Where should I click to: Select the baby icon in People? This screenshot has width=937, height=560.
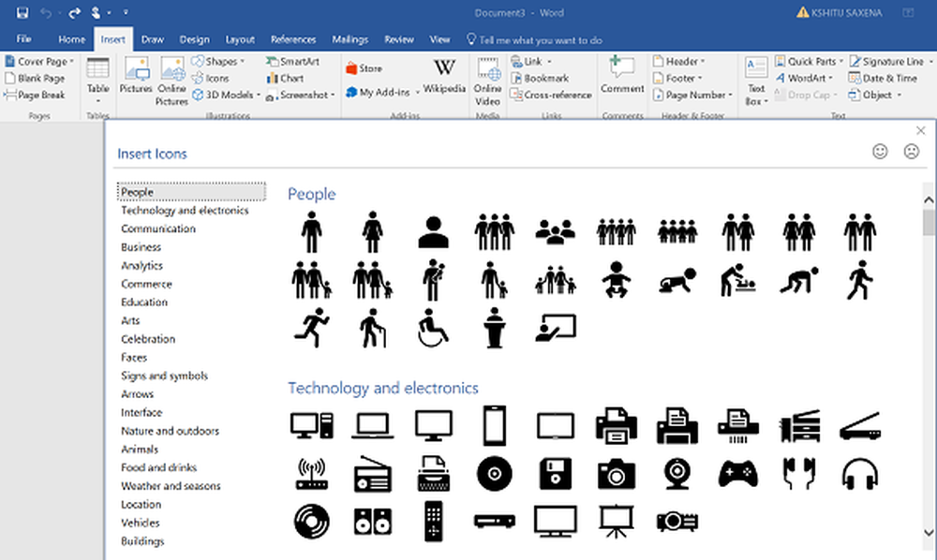[x=616, y=279]
